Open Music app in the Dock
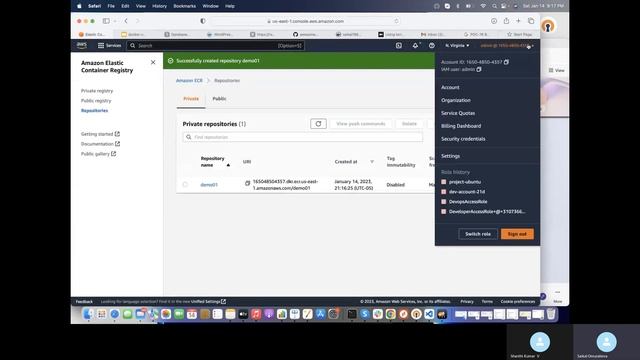This screenshot has height=360, width=640. point(256,314)
